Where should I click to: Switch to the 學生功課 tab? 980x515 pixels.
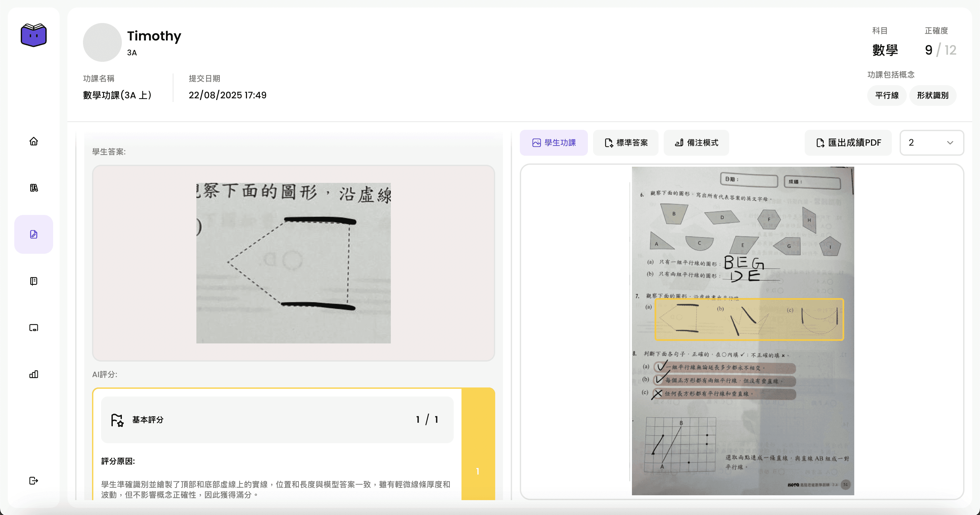554,142
